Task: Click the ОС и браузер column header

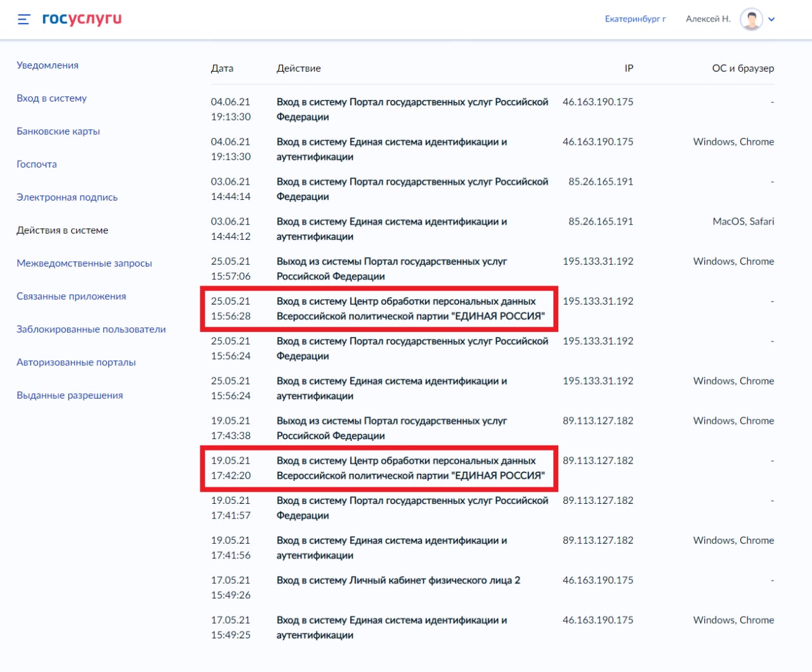Action: click(743, 69)
